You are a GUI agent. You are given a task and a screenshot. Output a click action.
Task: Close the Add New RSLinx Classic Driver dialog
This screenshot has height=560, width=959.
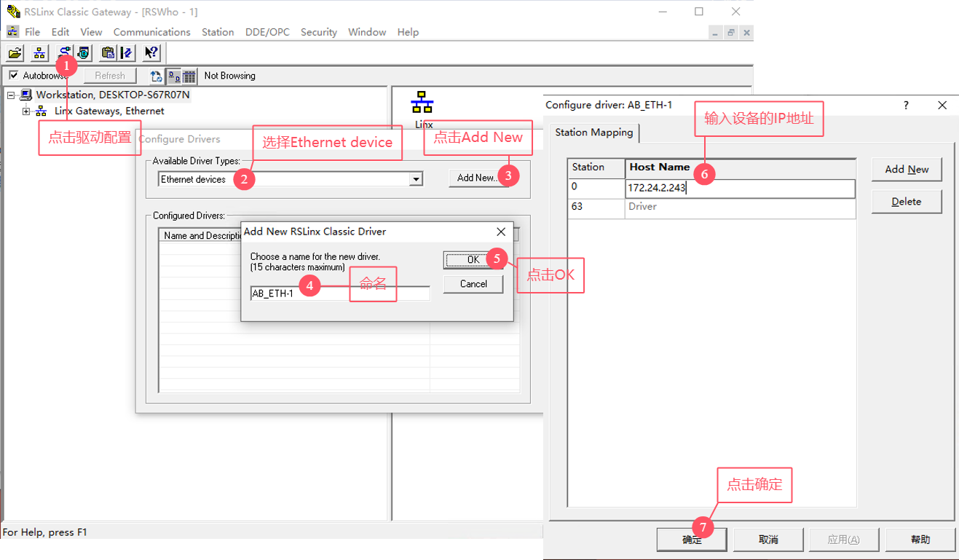501,232
